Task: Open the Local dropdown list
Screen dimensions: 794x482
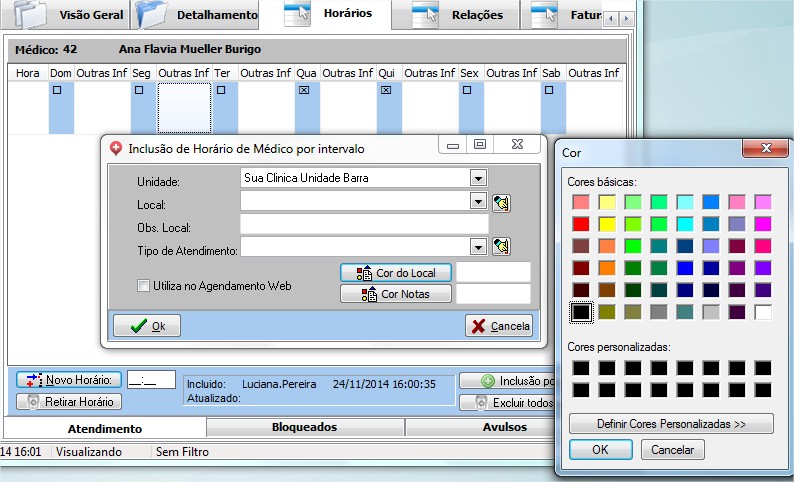Action: pyautogui.click(x=479, y=201)
